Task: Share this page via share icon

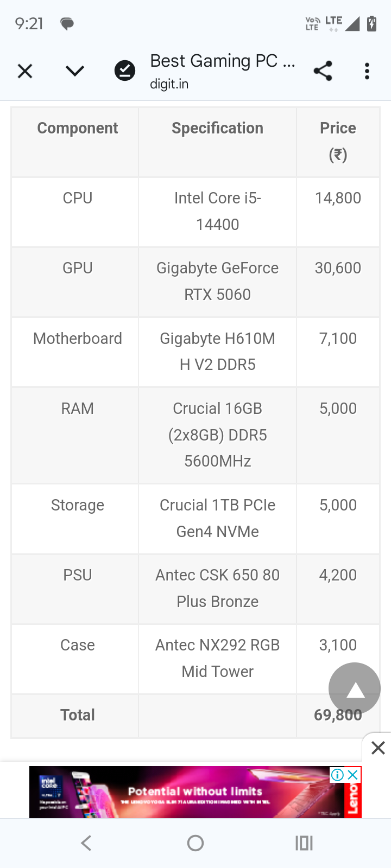Action: (x=323, y=71)
